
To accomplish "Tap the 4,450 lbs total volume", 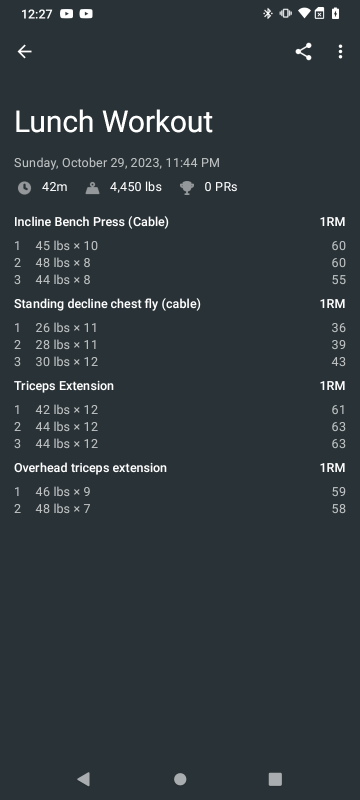I will 136,187.
